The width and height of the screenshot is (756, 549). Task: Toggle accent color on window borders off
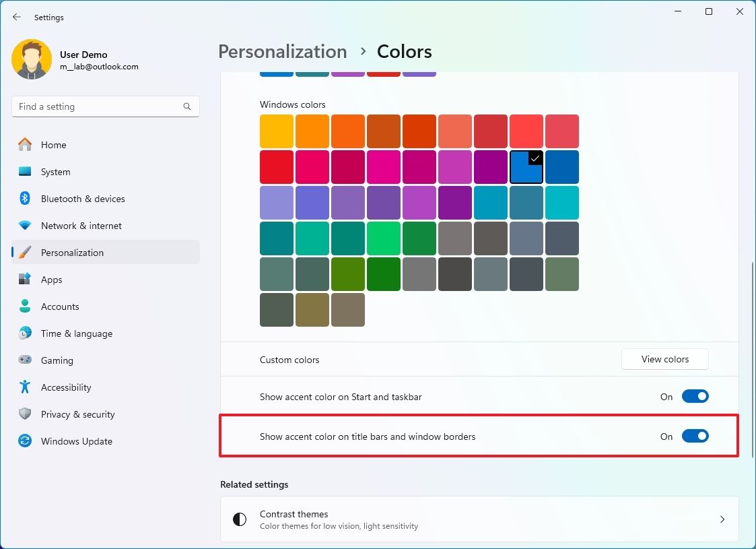696,436
